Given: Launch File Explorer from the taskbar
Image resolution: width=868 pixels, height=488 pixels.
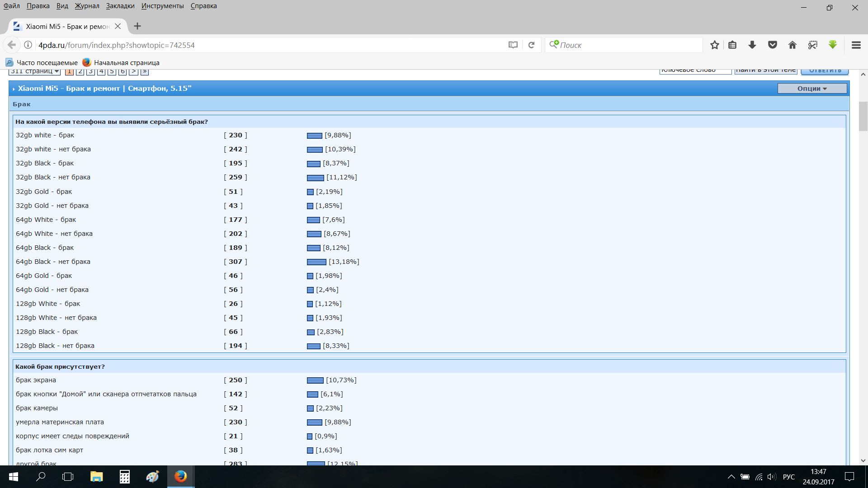Looking at the screenshot, I should coord(96,477).
